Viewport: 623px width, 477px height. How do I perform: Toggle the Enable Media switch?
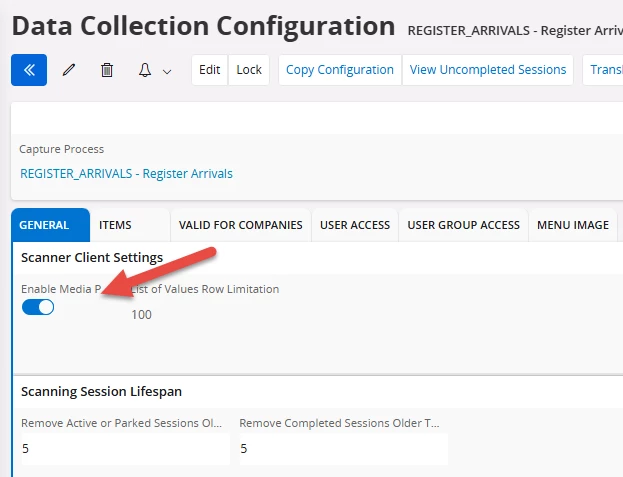coord(38,307)
